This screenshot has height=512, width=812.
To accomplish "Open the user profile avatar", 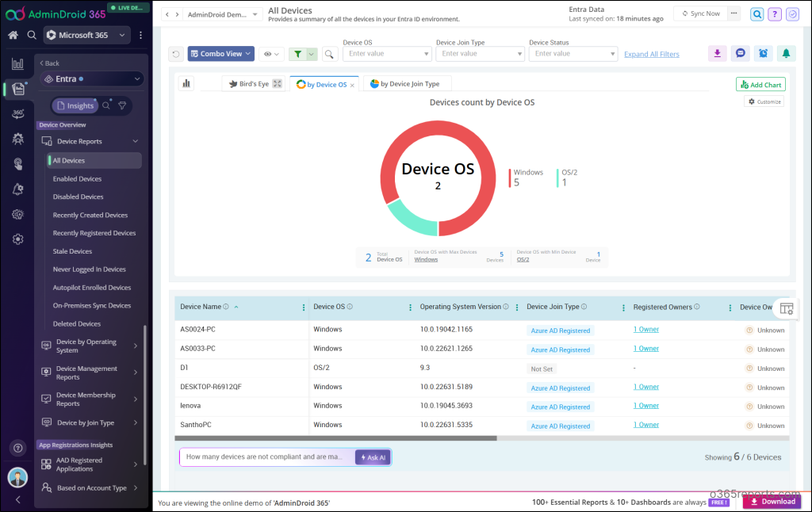I will [x=17, y=477].
